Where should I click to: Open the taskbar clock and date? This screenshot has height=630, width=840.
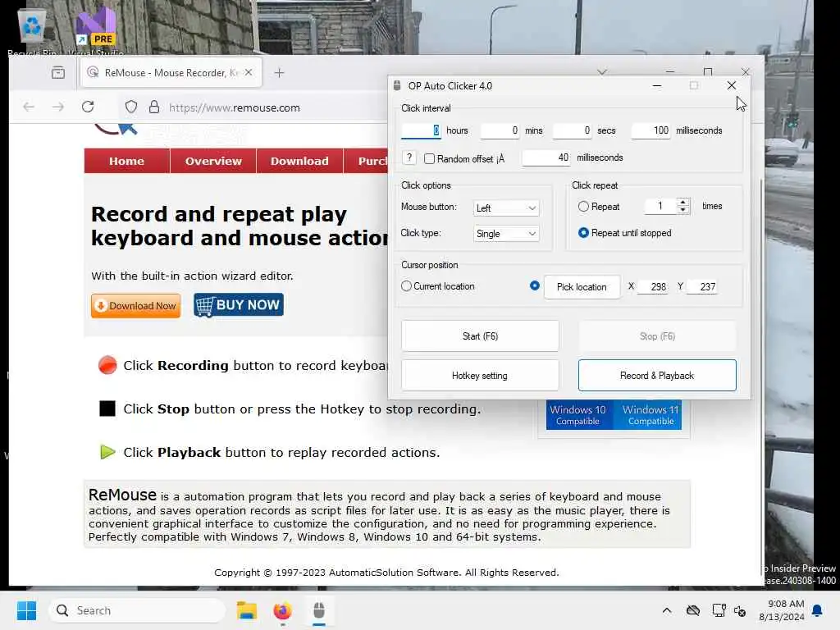(782, 610)
